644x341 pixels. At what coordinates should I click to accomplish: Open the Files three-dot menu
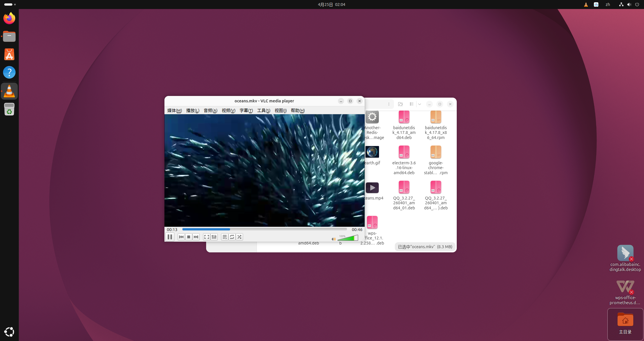point(389,104)
